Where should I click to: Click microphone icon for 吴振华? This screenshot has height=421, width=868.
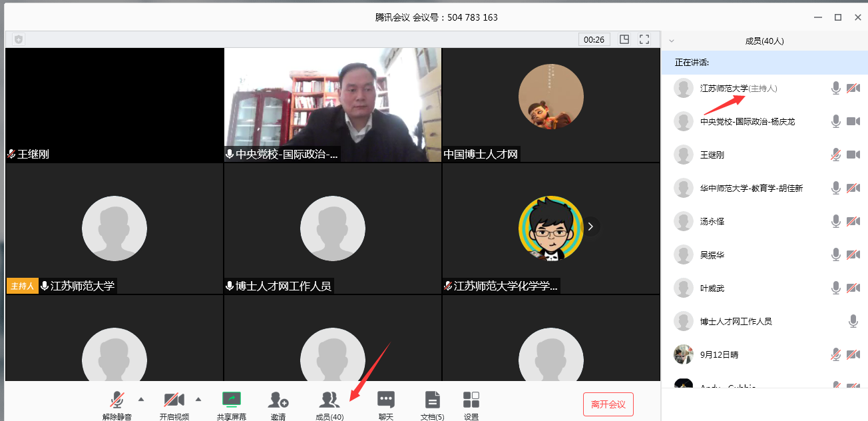[835, 254]
